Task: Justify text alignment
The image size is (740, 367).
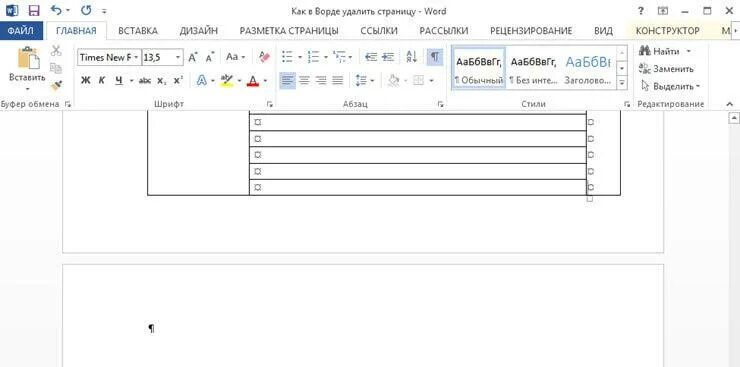Action: click(x=337, y=81)
